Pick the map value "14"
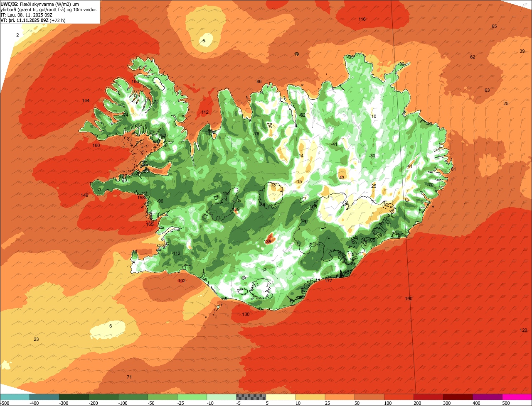This screenshot has height=406, width=532. click(301, 156)
